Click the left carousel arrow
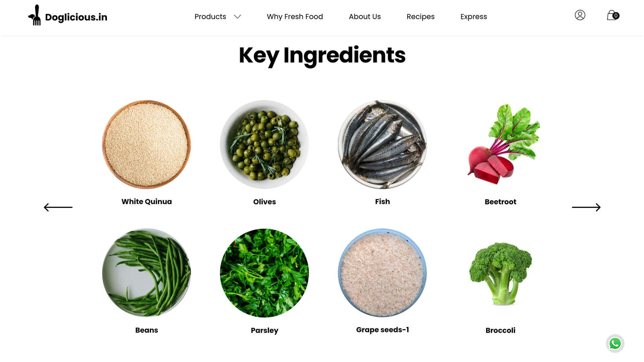 pyautogui.click(x=58, y=207)
